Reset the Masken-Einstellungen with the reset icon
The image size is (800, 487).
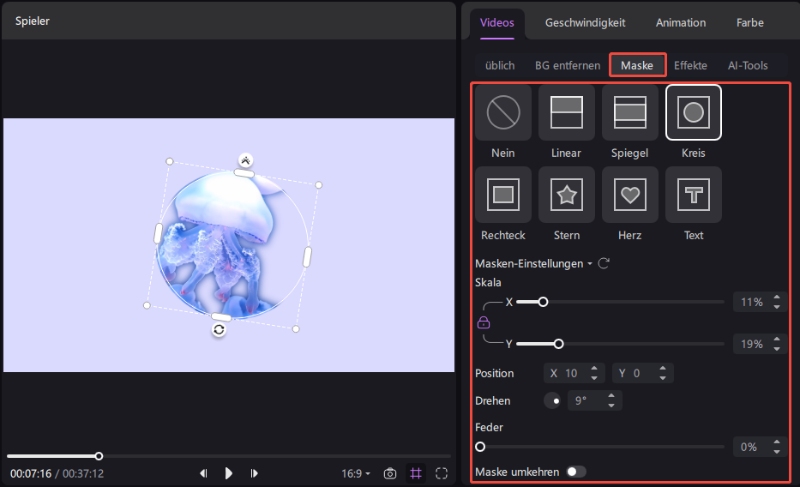pos(604,264)
